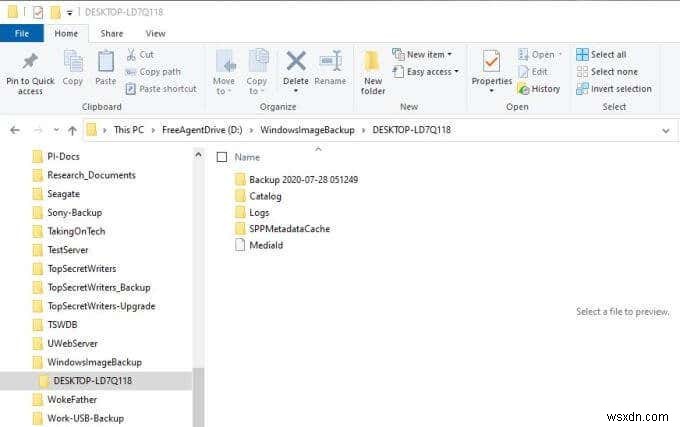Select PI-Docs in the navigation tree
The image size is (680, 427).
[x=56, y=156]
